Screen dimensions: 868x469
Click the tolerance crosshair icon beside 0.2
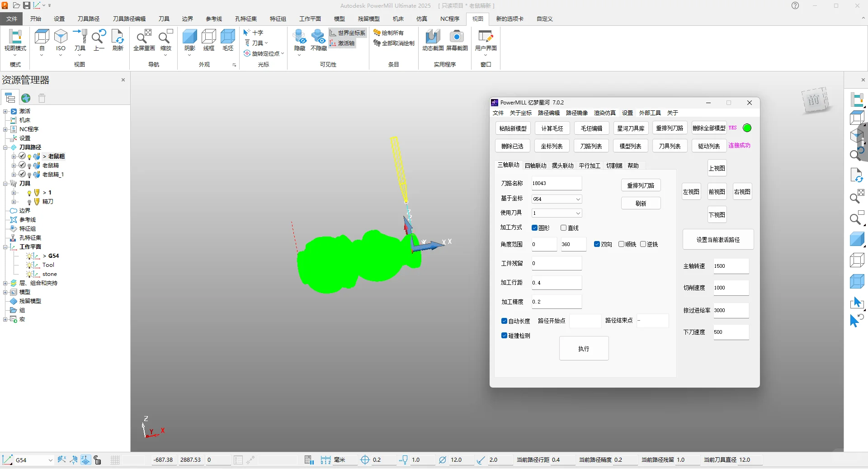coord(365,460)
